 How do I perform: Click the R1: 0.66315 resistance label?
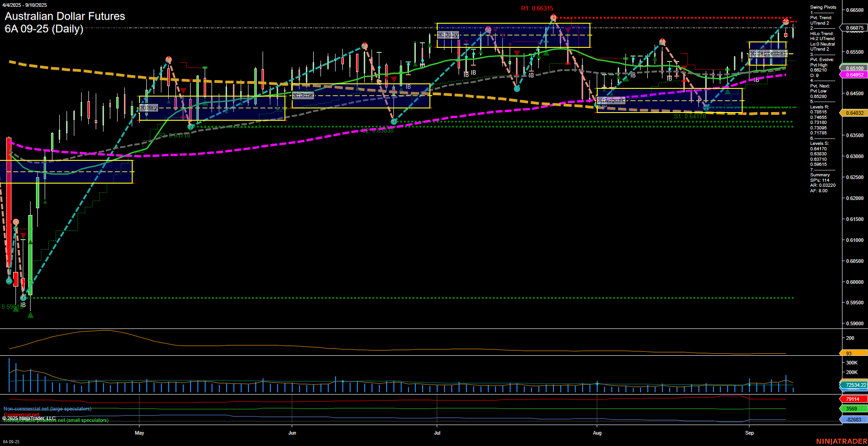pos(537,8)
